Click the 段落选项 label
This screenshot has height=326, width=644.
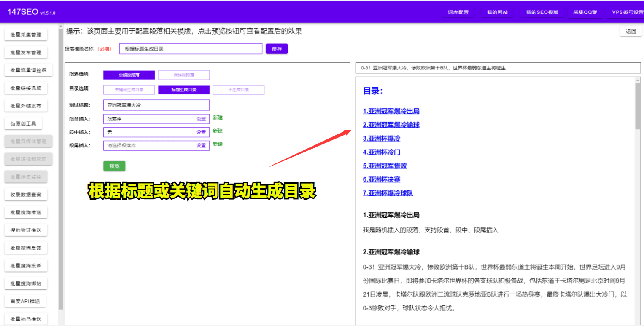click(x=79, y=74)
